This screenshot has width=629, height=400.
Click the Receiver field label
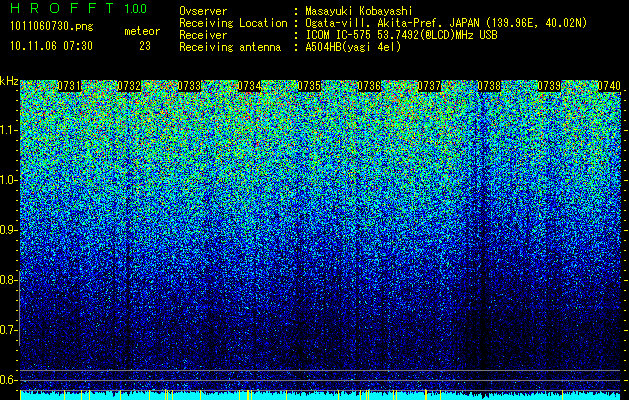(203, 35)
